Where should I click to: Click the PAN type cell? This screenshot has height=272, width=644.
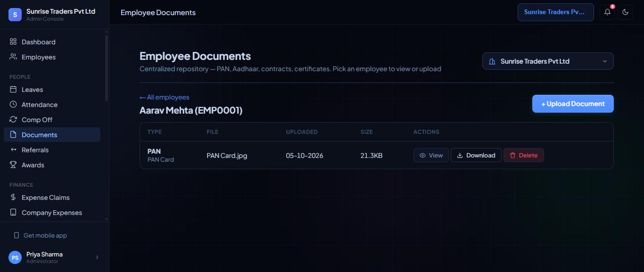pos(161,155)
